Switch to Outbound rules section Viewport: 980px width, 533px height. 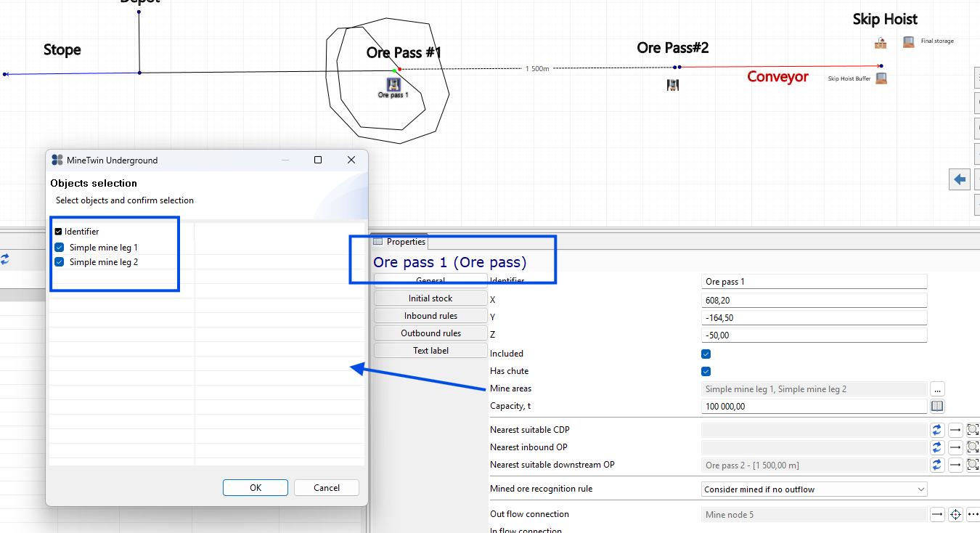click(x=430, y=333)
